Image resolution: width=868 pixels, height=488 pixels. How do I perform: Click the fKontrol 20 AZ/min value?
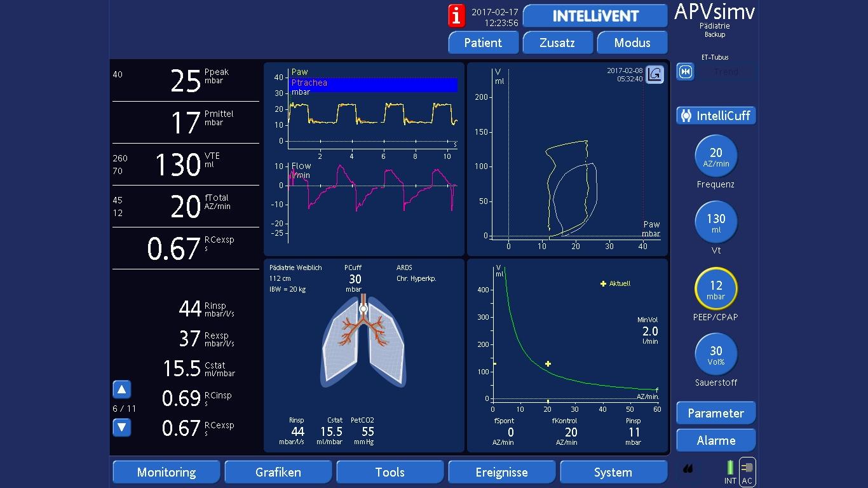565,431
